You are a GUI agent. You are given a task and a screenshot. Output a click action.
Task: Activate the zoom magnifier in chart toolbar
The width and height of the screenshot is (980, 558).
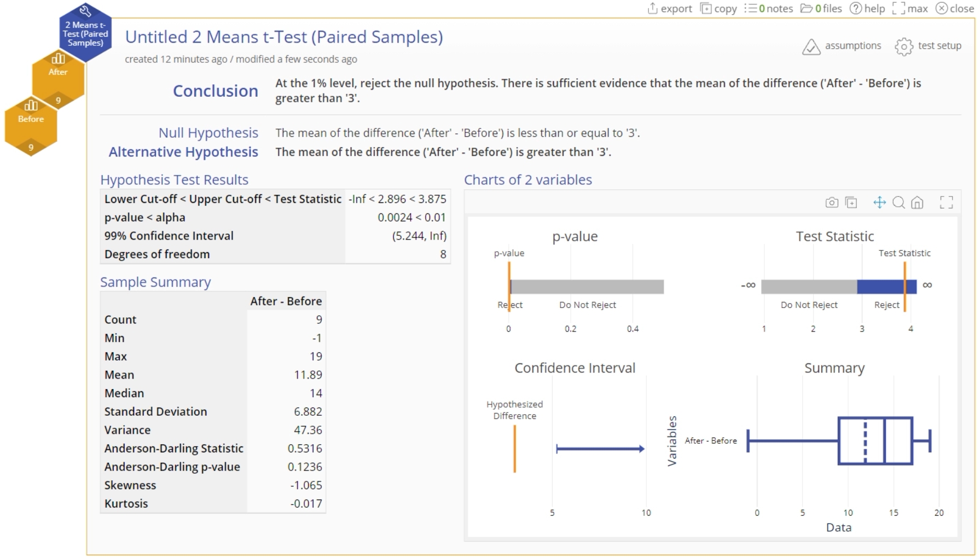(898, 202)
